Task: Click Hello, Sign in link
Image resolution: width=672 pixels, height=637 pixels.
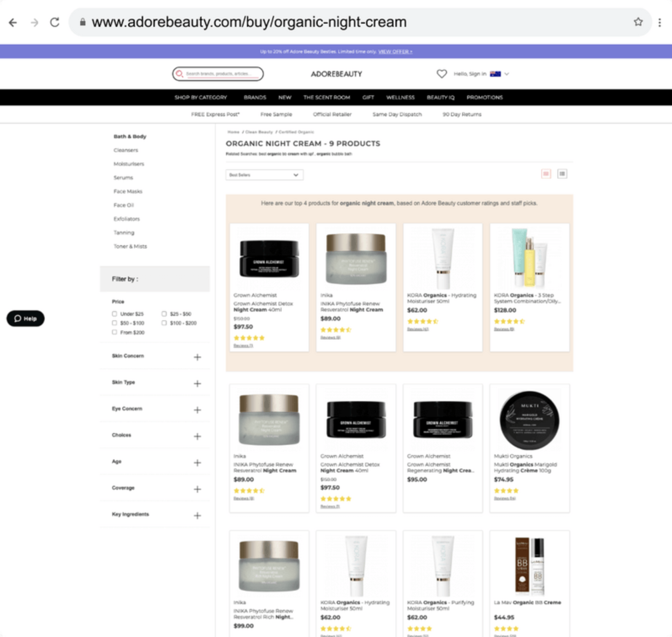Action: click(x=470, y=74)
